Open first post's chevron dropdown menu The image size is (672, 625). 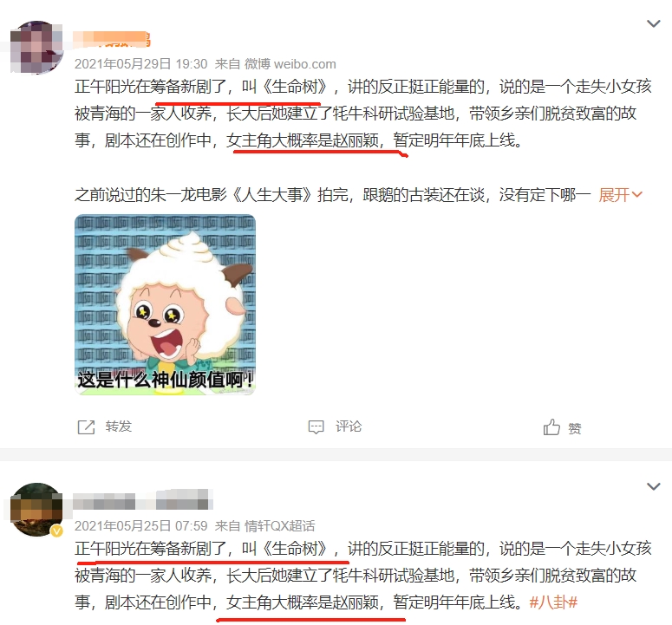[x=653, y=23]
